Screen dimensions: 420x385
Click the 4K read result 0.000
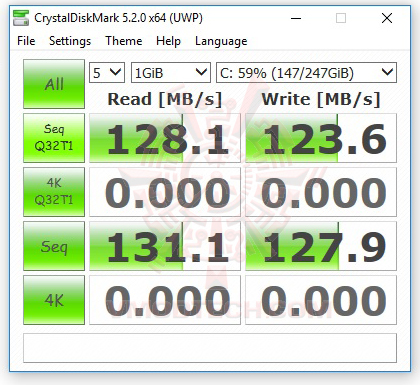pos(165,300)
